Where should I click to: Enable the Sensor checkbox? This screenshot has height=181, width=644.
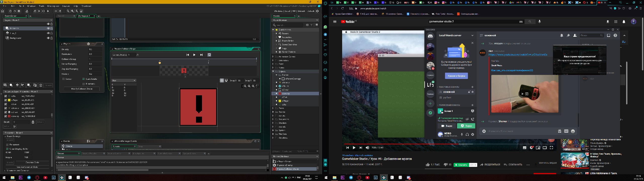coord(63,79)
